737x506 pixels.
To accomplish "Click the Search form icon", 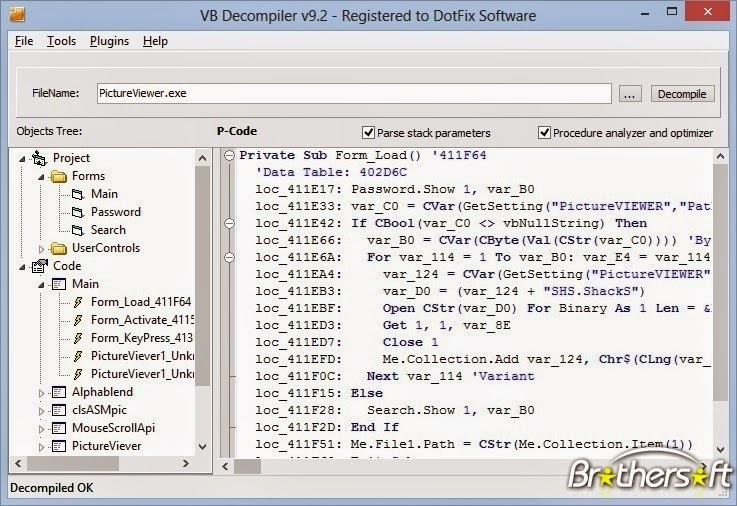I will 78,230.
